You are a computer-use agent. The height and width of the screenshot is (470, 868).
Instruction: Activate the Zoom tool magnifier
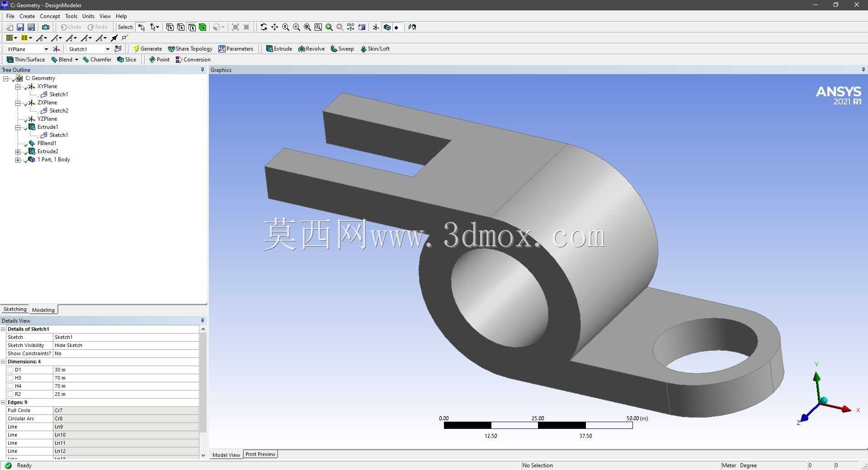click(x=286, y=27)
